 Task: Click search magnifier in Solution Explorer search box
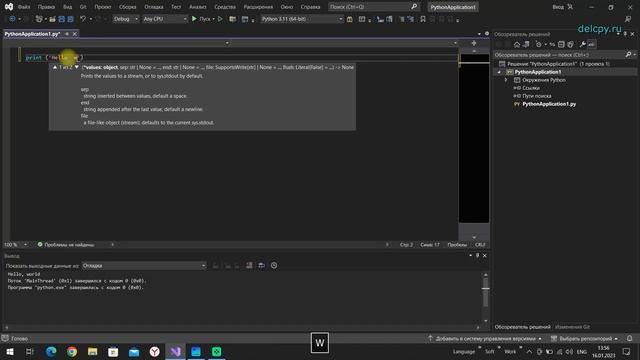click(x=628, y=54)
